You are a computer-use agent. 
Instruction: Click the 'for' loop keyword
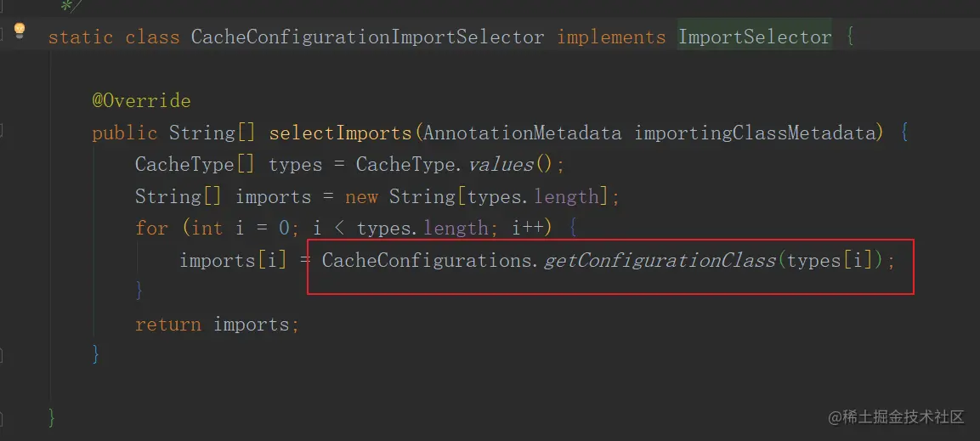151,229
